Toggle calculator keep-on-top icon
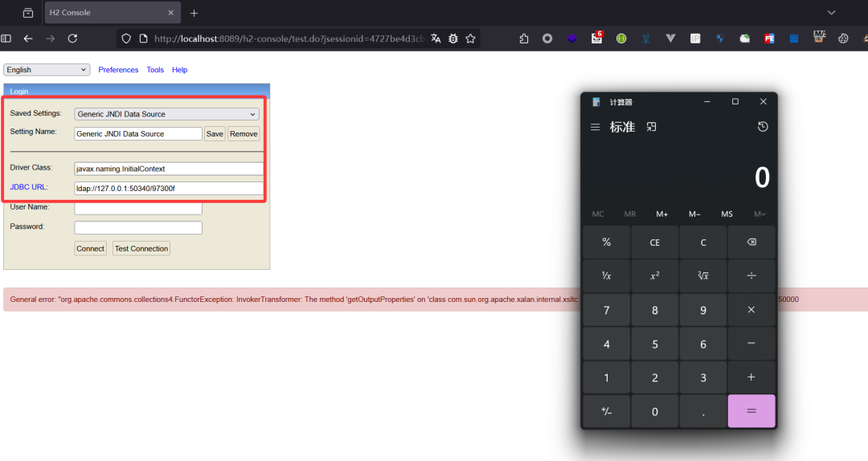Viewport: 868px width, 461px height. tap(652, 127)
